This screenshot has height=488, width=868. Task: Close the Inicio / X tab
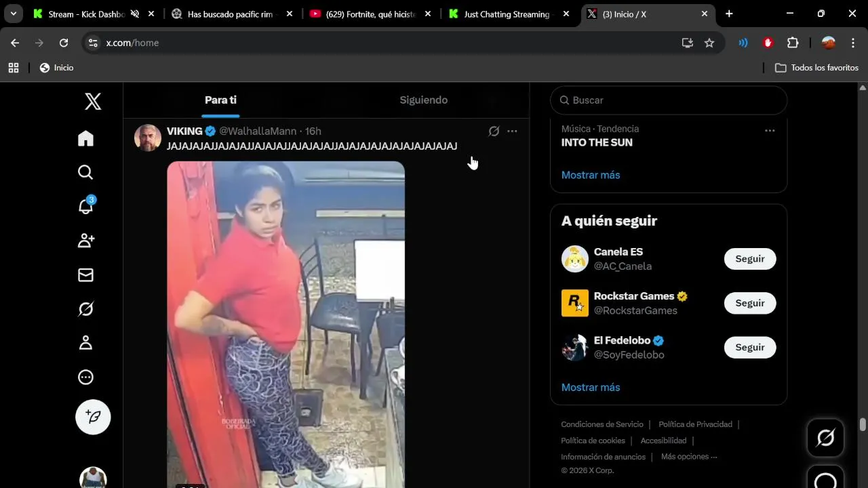(x=705, y=14)
